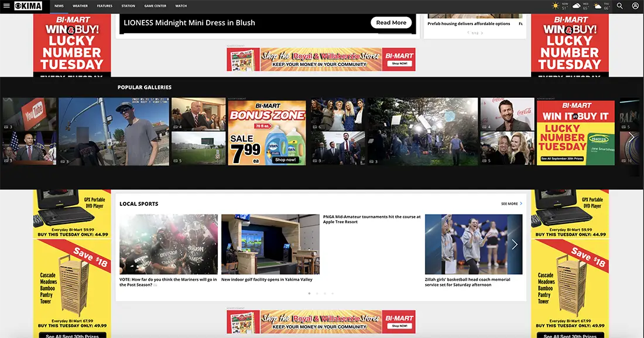Open the Coca-Cola backdrop man gallery
Screen dimensions: 644x338
[x=507, y=113]
